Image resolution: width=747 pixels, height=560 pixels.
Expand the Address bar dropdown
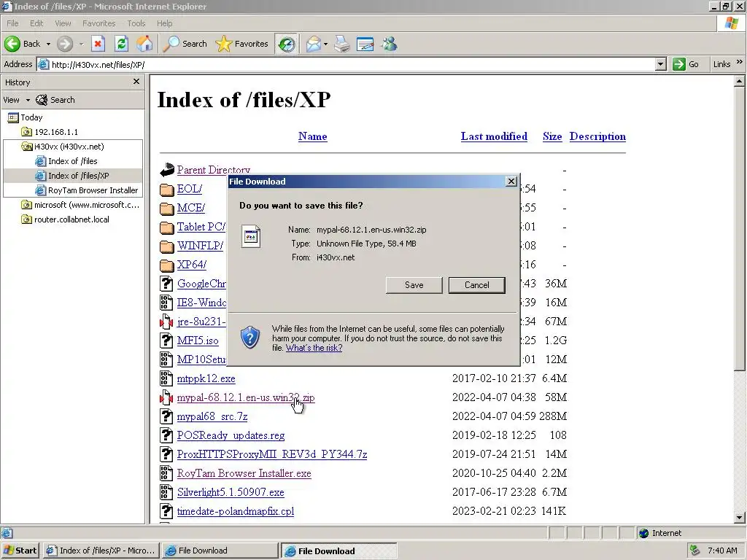[x=660, y=64]
